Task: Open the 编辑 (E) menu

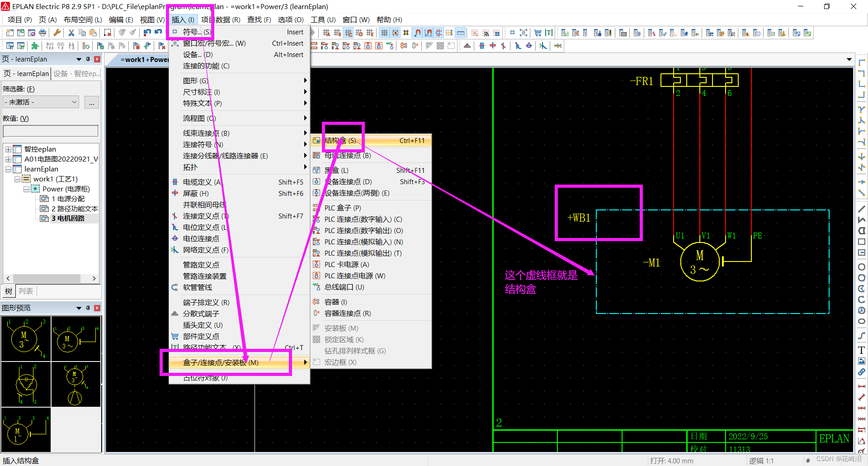Action: (x=121, y=20)
